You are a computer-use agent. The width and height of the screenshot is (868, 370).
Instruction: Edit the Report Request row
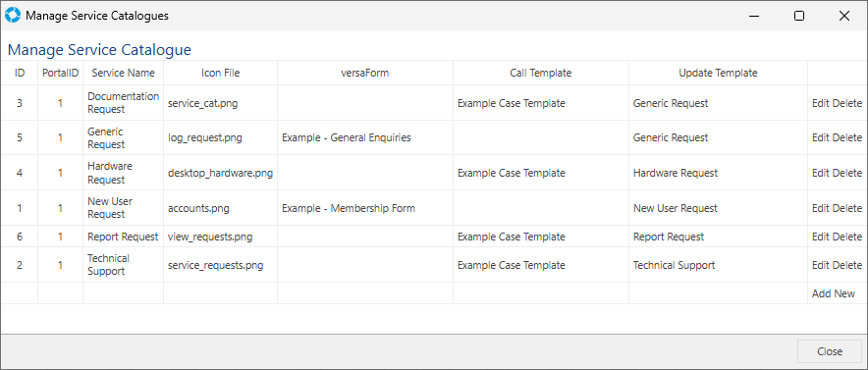(821, 237)
